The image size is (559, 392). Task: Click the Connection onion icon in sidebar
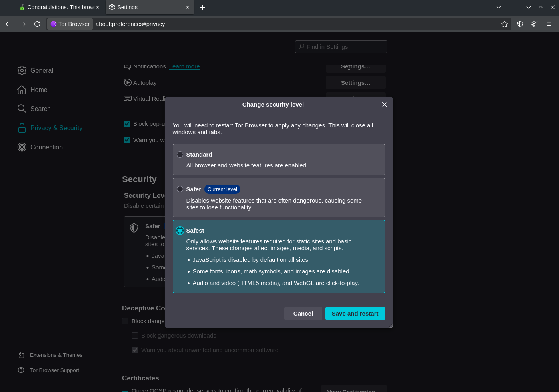pos(22,147)
